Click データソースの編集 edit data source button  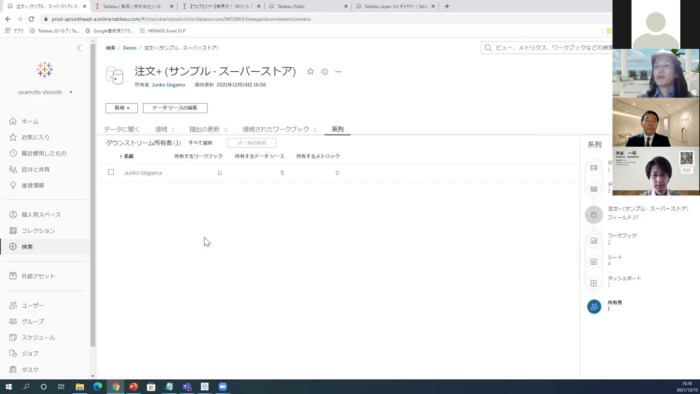(x=175, y=108)
